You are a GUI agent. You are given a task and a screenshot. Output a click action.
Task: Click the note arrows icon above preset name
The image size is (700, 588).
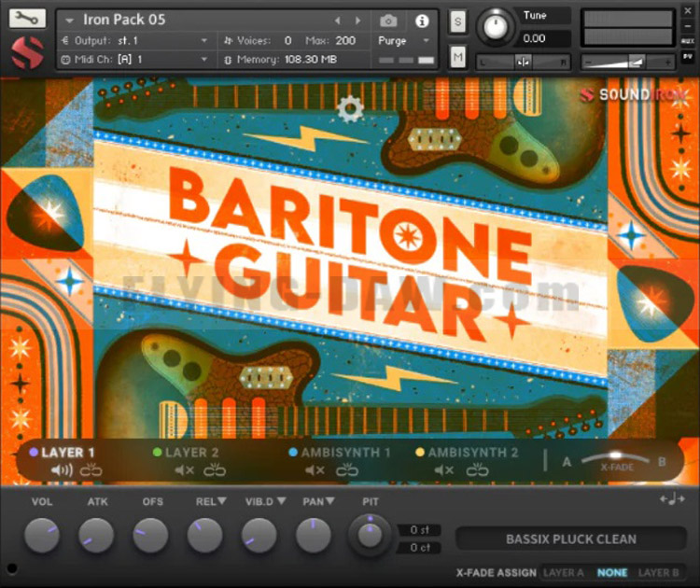pos(672,499)
